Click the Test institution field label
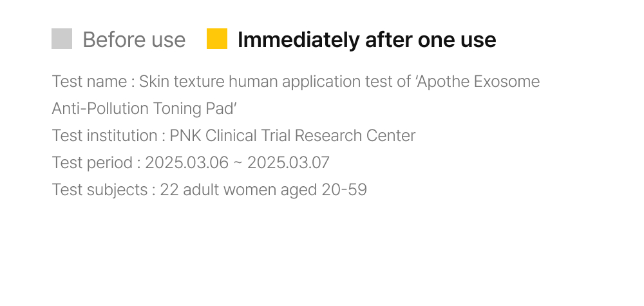The image size is (644, 306). tap(104, 136)
